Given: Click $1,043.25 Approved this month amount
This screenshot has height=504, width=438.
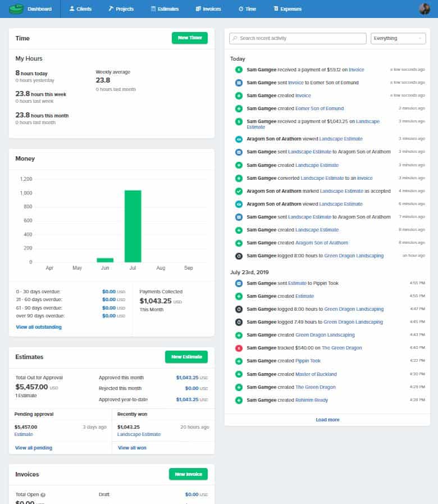Looking at the screenshot, I should click(x=188, y=378).
